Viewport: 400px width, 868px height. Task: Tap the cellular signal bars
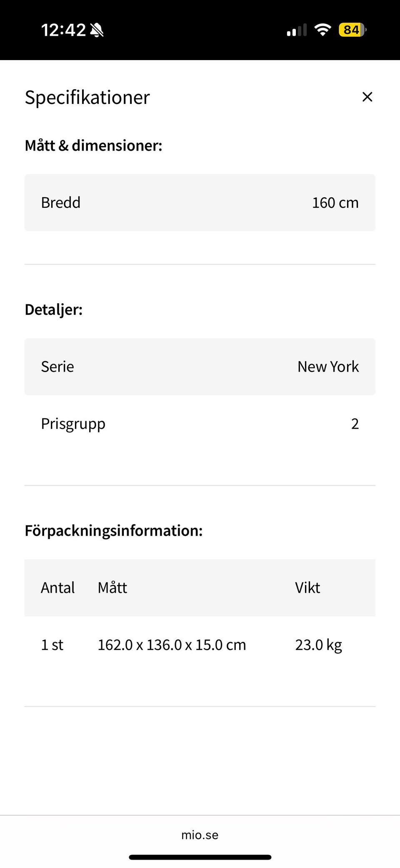297,30
